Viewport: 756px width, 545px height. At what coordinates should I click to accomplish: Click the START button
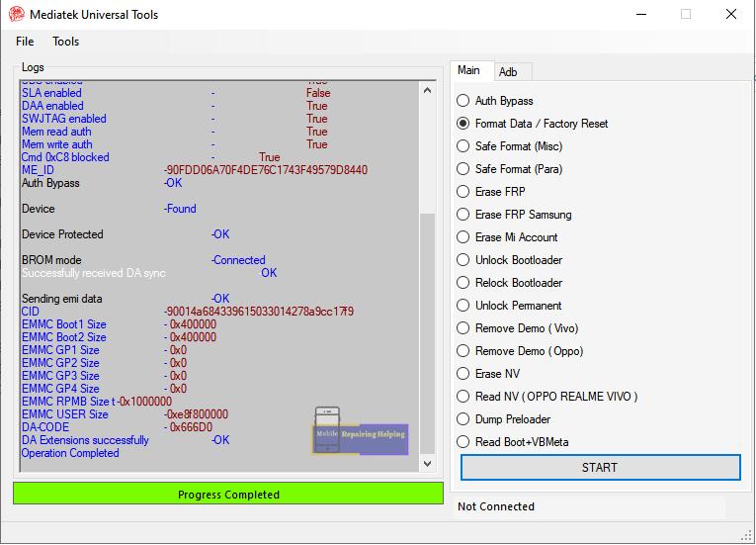tap(600, 467)
